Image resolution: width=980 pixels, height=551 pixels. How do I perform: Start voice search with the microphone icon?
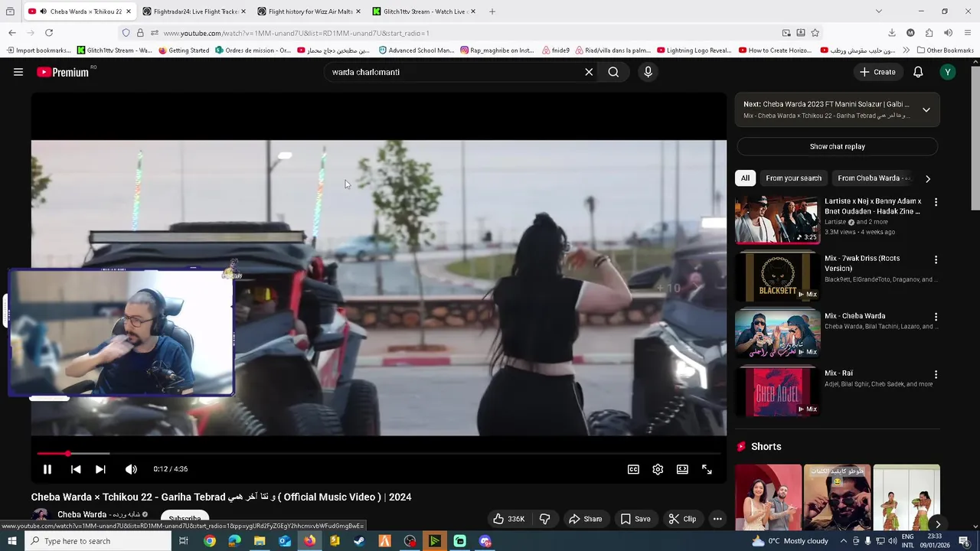[x=648, y=72]
